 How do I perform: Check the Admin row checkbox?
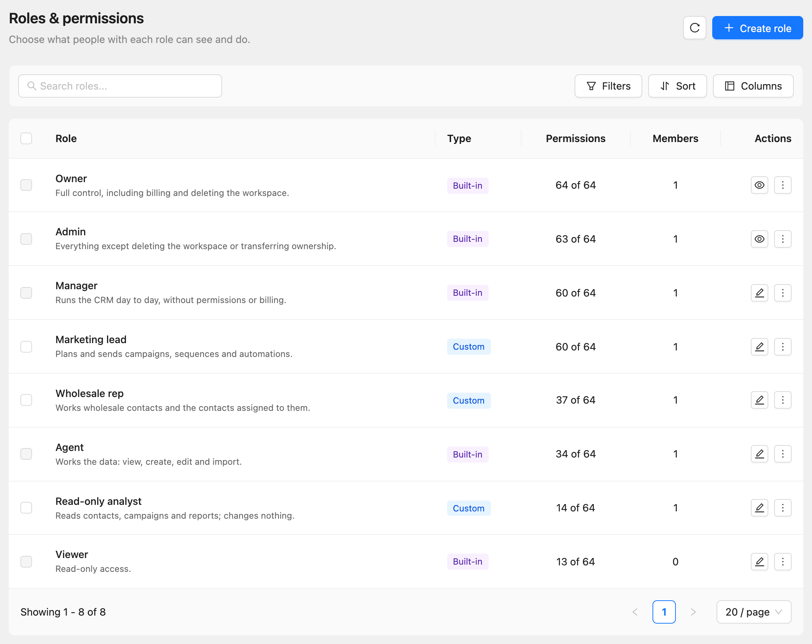click(26, 239)
